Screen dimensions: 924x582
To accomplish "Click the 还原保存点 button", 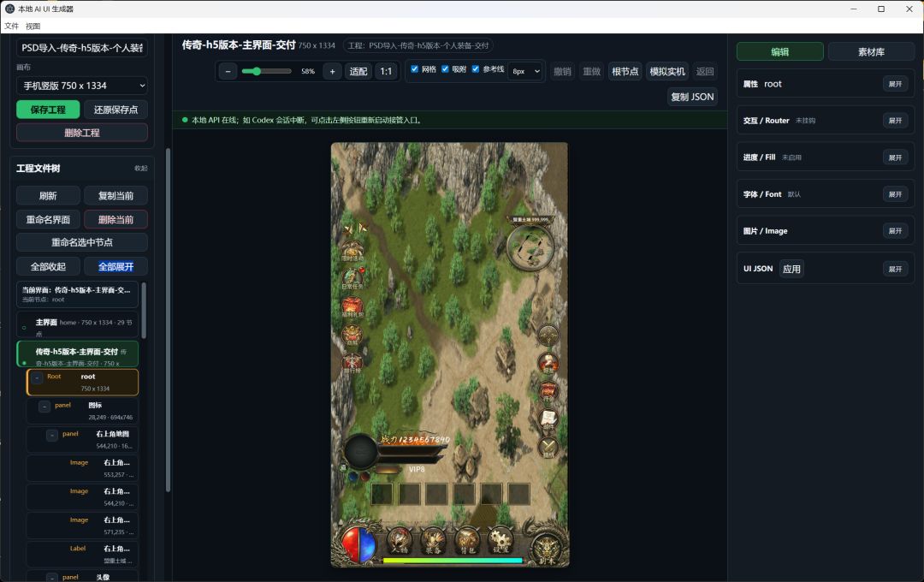I will 115,110.
